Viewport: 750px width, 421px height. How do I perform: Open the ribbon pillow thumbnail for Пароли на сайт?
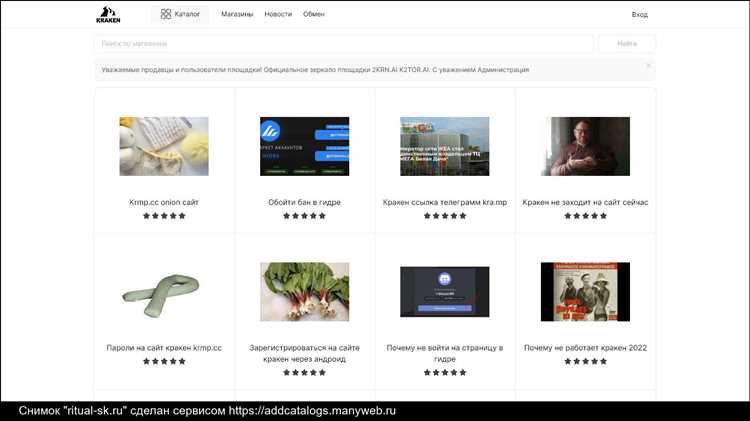(x=161, y=294)
